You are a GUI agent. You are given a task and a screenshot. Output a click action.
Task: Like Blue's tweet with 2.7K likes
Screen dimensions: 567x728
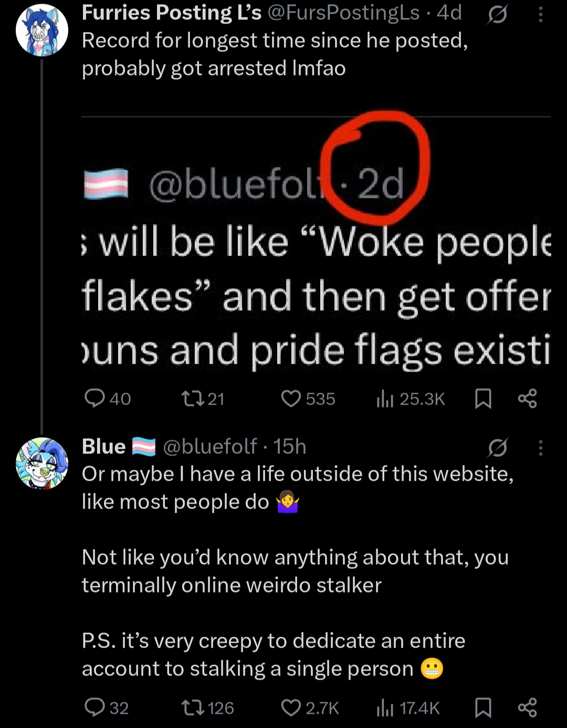click(310, 708)
